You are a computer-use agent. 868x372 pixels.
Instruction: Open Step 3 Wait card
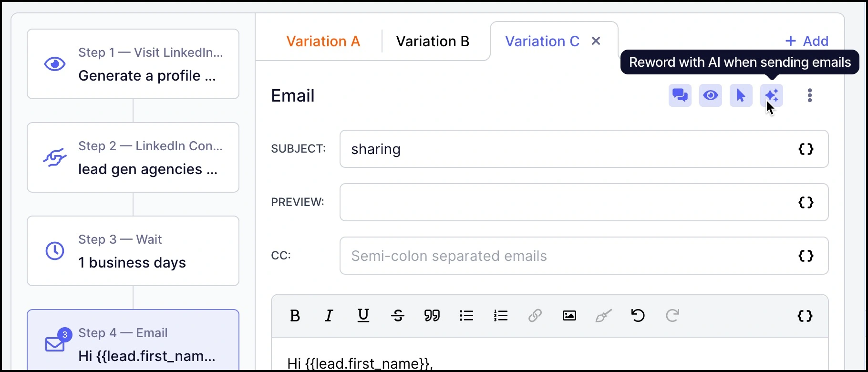tap(133, 251)
